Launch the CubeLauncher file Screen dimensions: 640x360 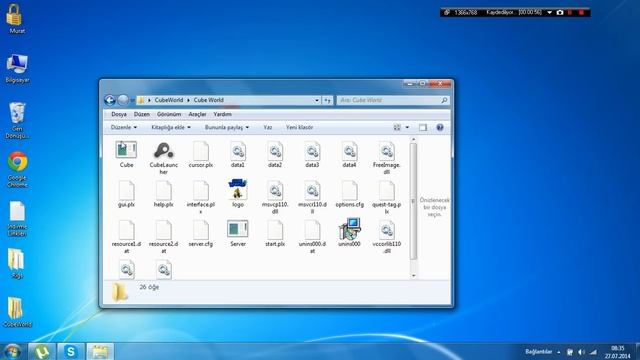tap(163, 158)
